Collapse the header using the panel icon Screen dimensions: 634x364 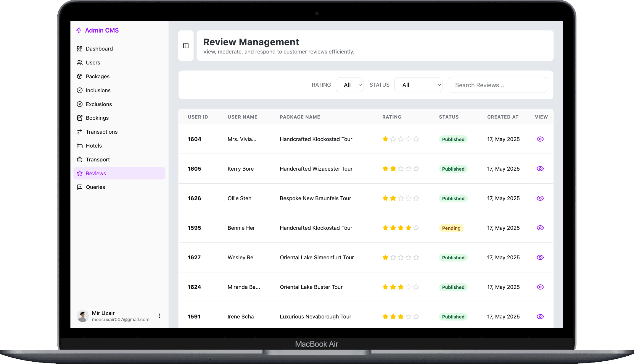pyautogui.click(x=186, y=46)
